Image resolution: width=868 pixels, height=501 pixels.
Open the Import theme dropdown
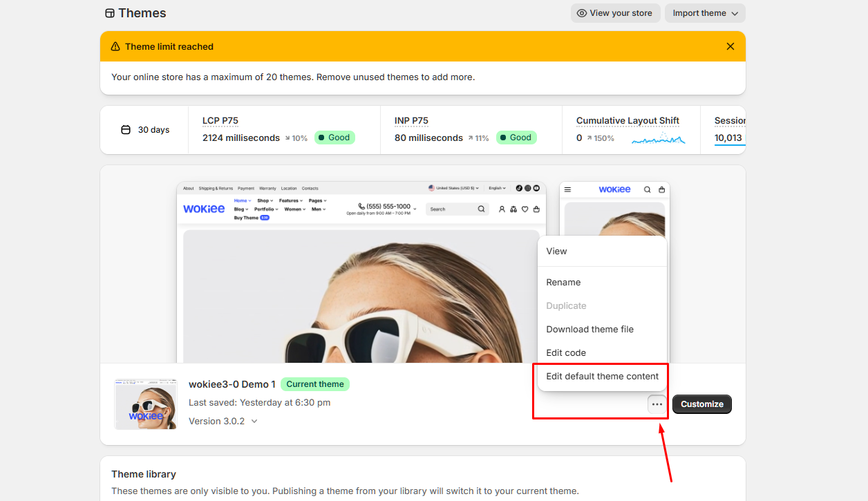pyautogui.click(x=704, y=13)
